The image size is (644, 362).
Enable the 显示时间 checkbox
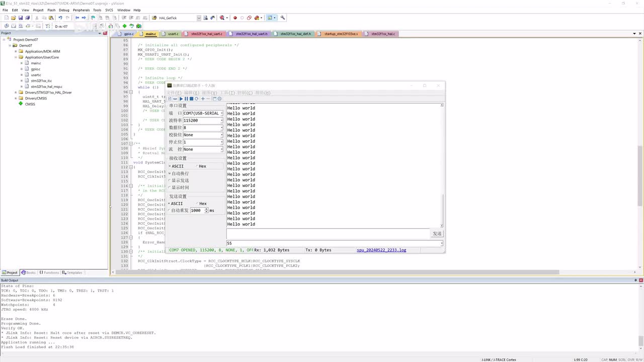[179, 188]
